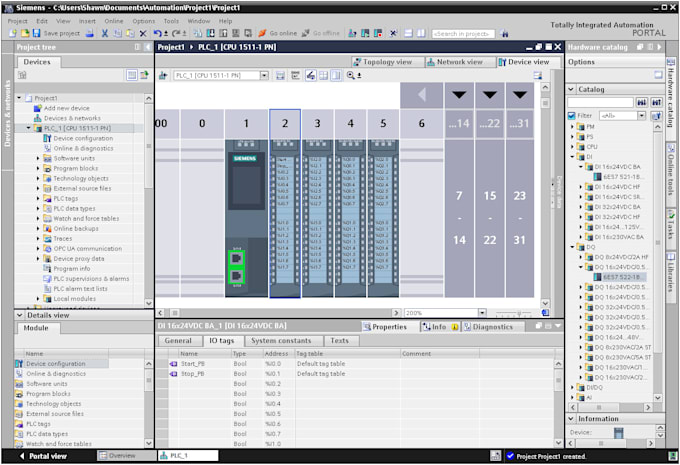Screen dimensions: 680x465
Task: Click the Open project icon
Action: (25, 33)
